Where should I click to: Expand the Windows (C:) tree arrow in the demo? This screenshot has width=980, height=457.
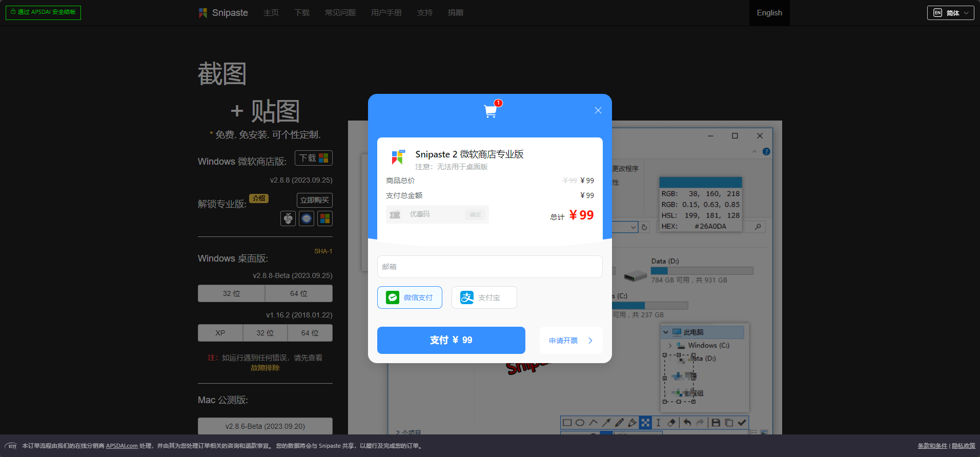(670, 346)
